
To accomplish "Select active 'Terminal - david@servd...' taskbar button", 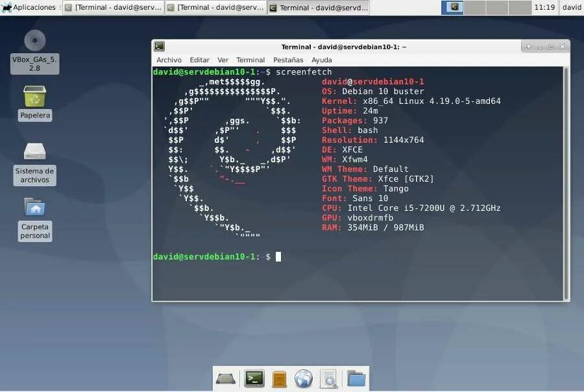I will pyautogui.click(x=319, y=7).
